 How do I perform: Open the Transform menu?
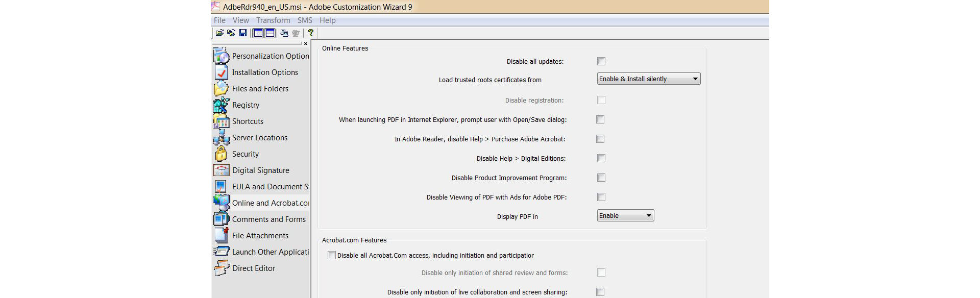click(x=273, y=20)
